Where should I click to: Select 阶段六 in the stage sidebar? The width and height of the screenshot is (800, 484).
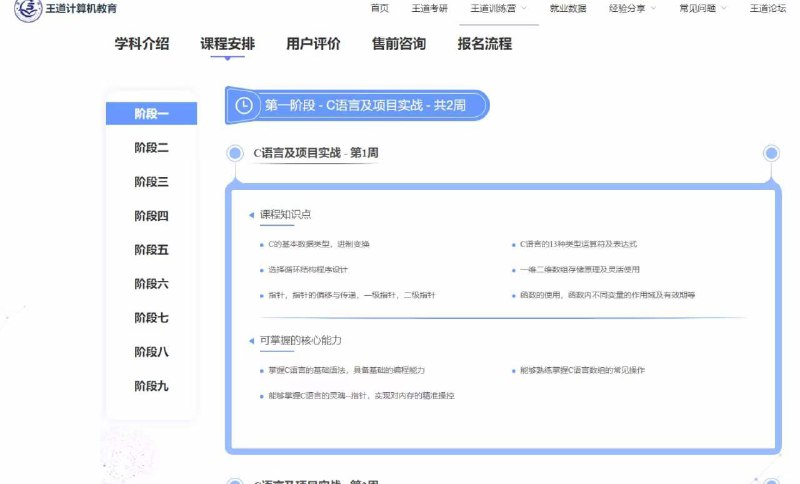point(152,284)
